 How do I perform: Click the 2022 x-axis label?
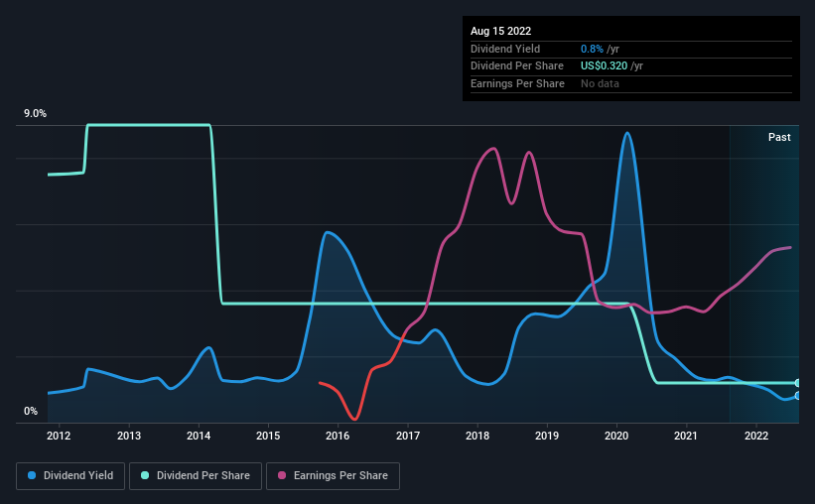(756, 436)
